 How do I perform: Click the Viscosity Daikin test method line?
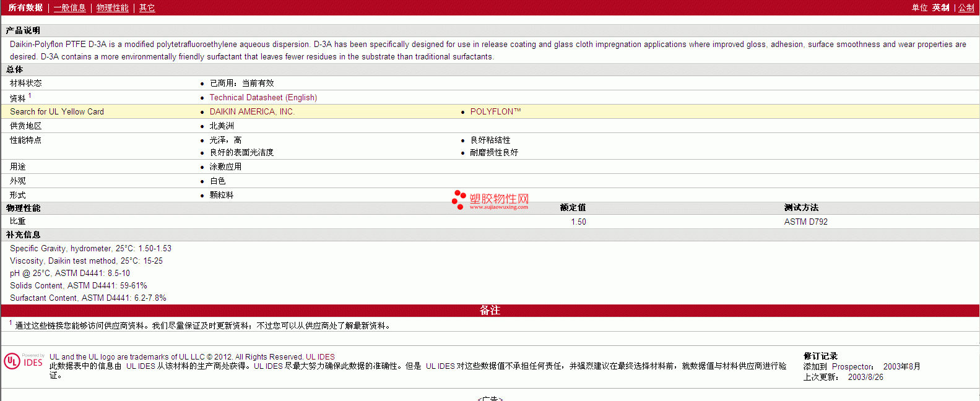86,261
